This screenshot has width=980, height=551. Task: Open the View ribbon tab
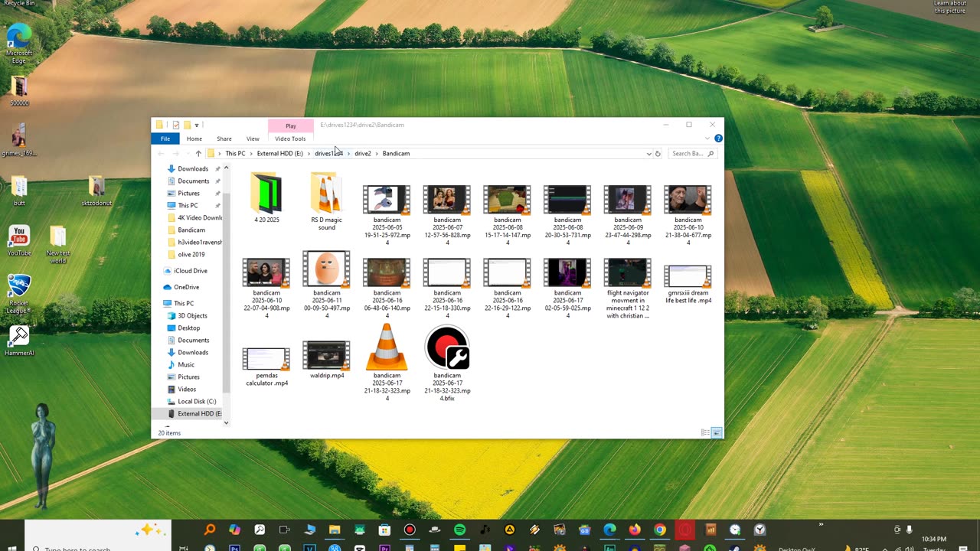click(x=253, y=139)
